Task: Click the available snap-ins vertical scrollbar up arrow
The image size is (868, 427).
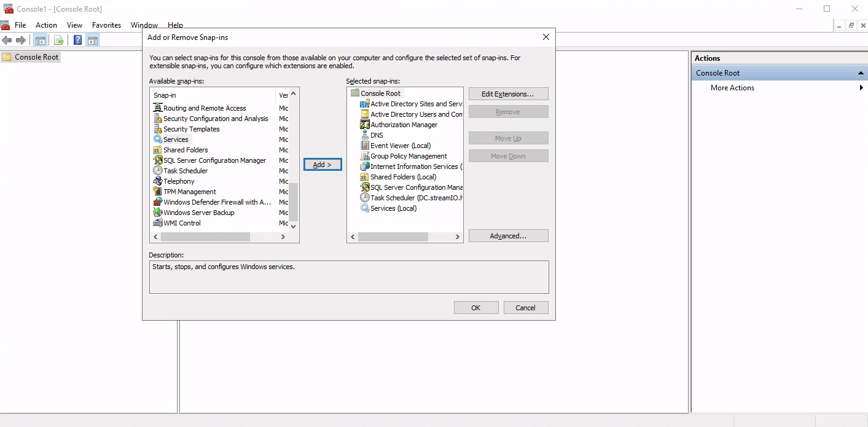Action: (x=294, y=94)
